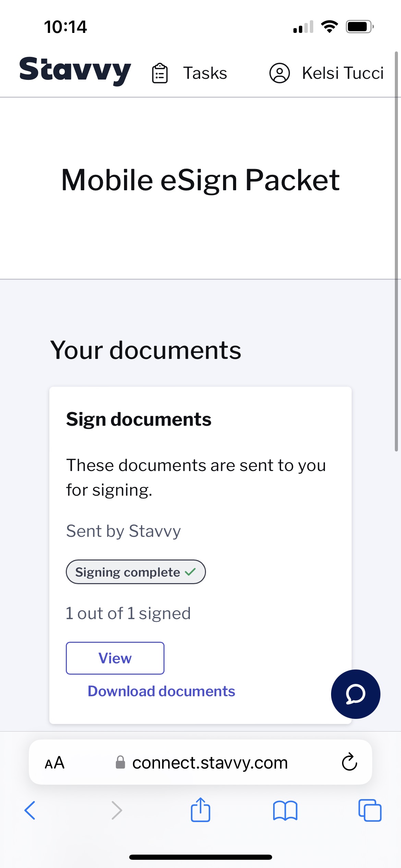Image resolution: width=401 pixels, height=868 pixels.
Task: Open the user profile avatar icon
Action: [x=280, y=73]
